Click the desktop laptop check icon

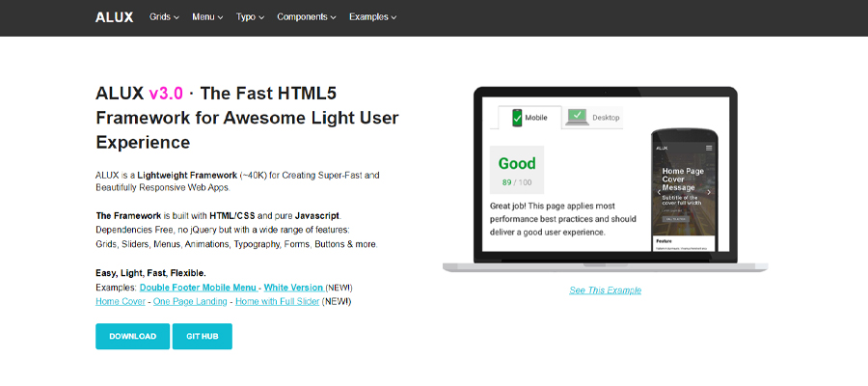click(x=577, y=117)
